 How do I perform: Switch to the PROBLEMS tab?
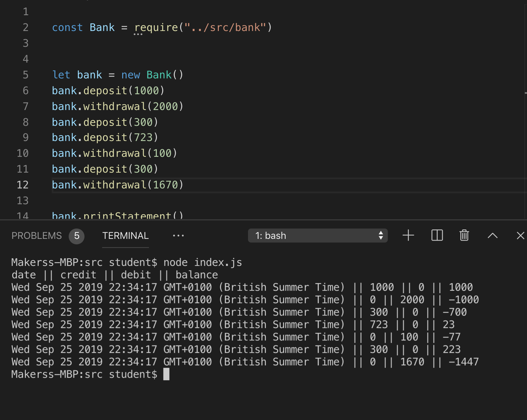click(36, 236)
